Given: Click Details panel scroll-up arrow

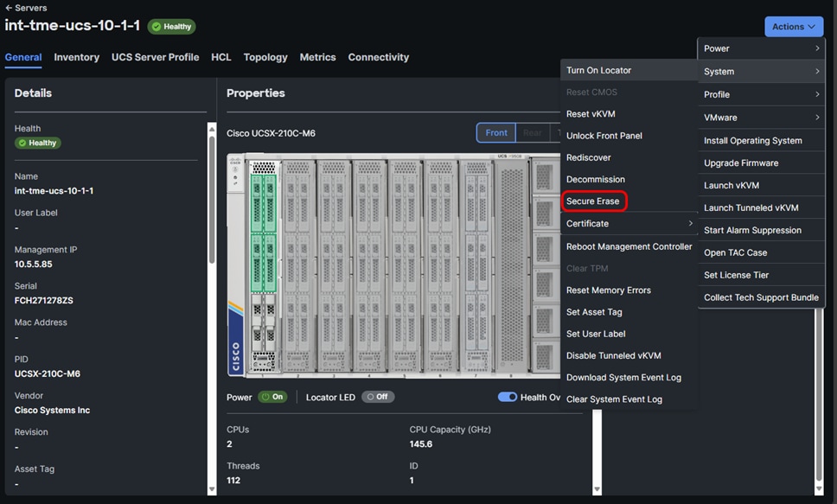Looking at the screenshot, I should point(212,129).
